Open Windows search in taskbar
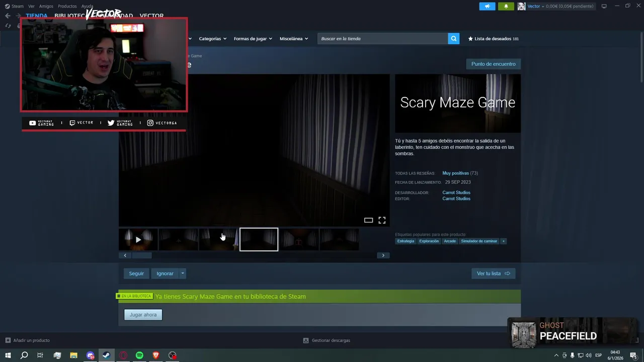644x362 pixels. (x=24, y=355)
